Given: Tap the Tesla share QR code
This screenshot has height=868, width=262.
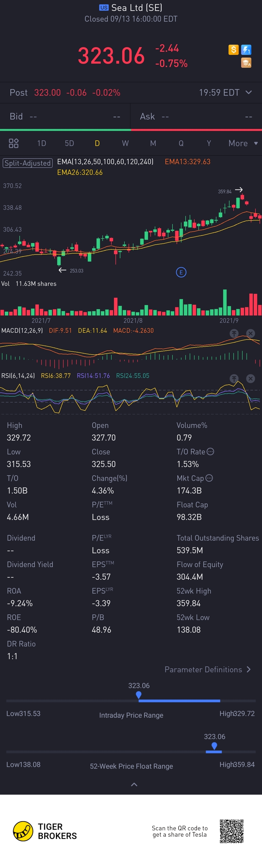Looking at the screenshot, I should pyautogui.click(x=232, y=831).
